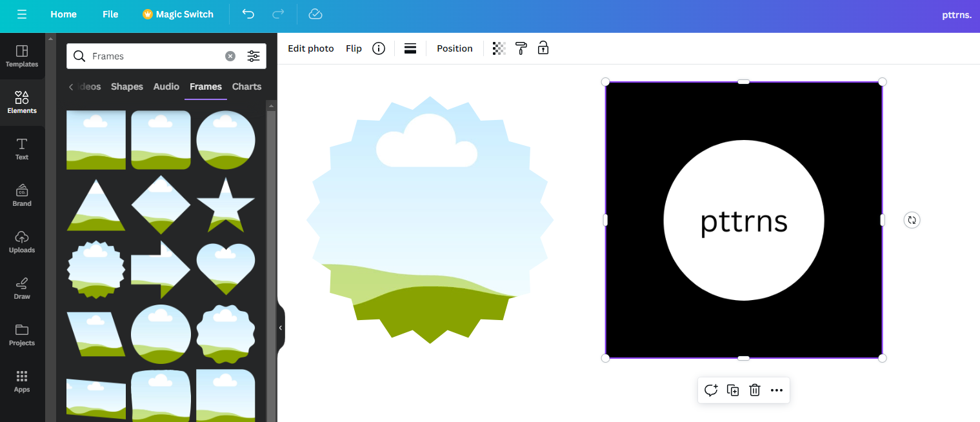Pick the triangle frame thumbnail
This screenshot has height=422, width=980.
click(x=96, y=205)
